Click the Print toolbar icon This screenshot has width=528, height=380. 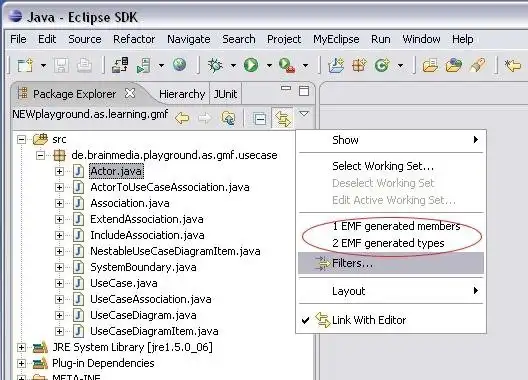[x=84, y=65]
